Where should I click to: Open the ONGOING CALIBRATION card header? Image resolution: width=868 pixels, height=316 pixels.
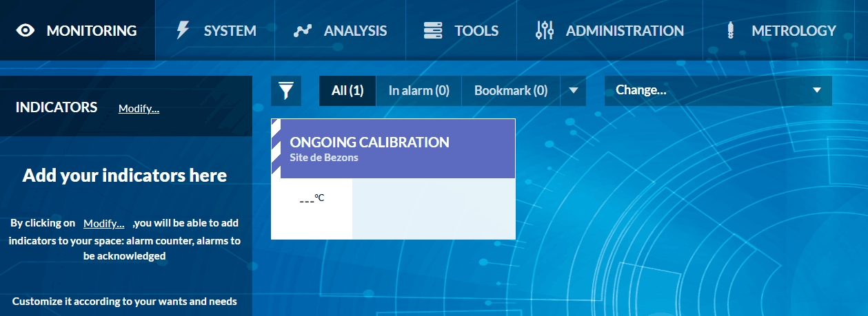(393, 149)
